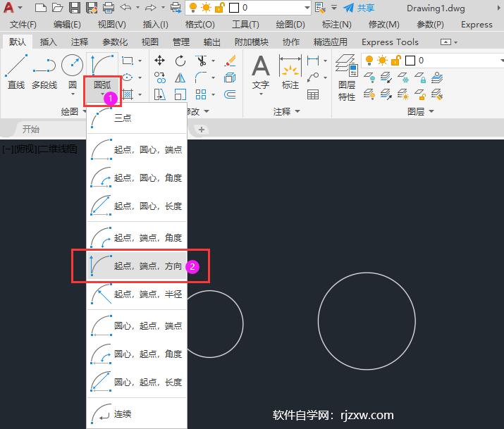
Task: Open the Trim tool dropdown arrow
Action: (x=213, y=61)
